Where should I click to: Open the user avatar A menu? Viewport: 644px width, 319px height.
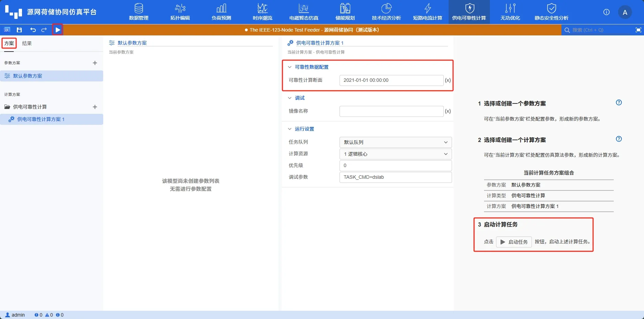pyautogui.click(x=625, y=12)
